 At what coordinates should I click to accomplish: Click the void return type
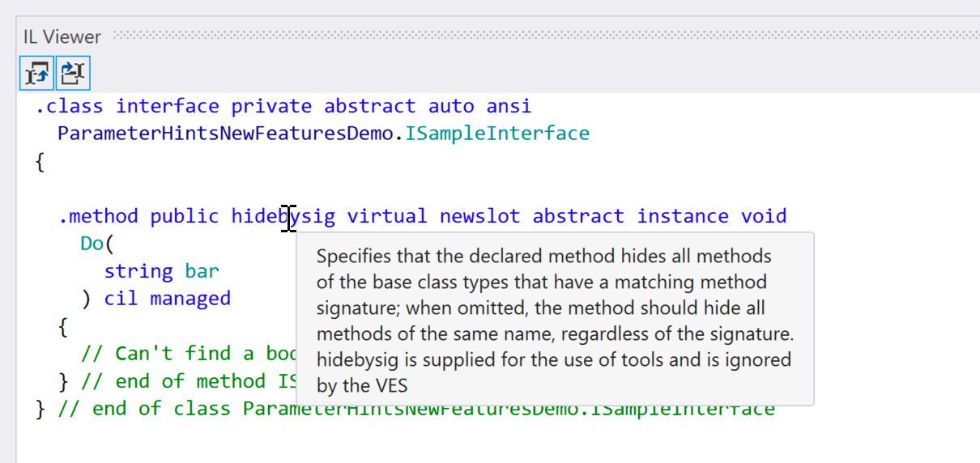764,216
